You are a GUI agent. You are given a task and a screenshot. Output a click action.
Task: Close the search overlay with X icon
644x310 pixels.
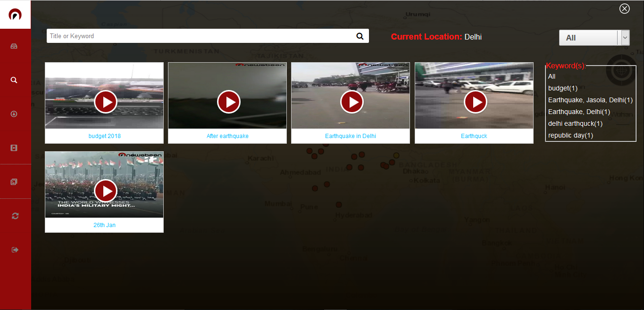tap(625, 8)
